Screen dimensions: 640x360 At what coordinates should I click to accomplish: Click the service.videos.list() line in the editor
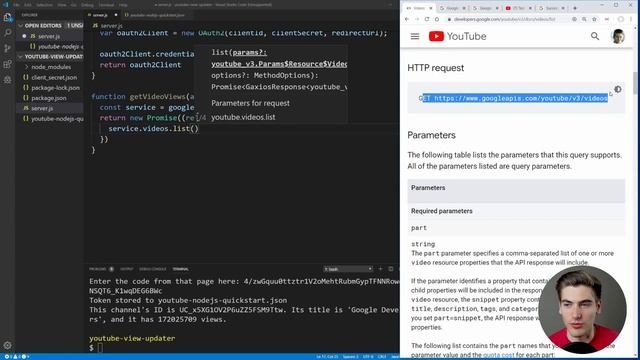pyautogui.click(x=153, y=129)
